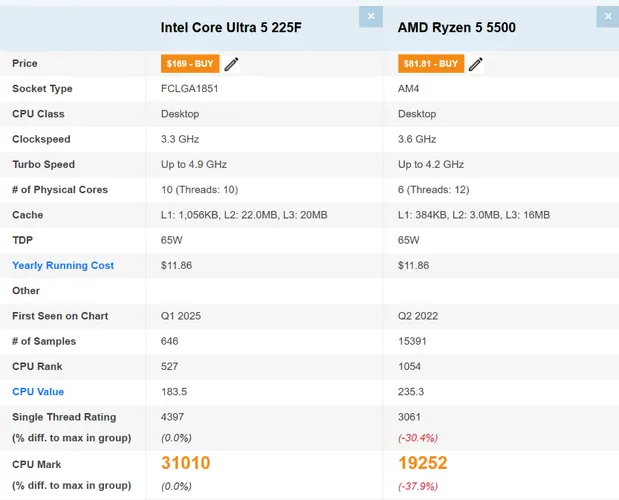
Task: Click the Other row label
Action: pyautogui.click(x=26, y=290)
